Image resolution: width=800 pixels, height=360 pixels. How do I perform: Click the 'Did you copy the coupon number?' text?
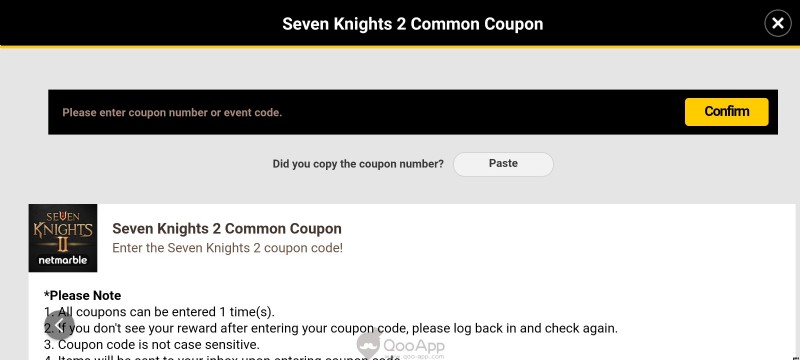358,164
